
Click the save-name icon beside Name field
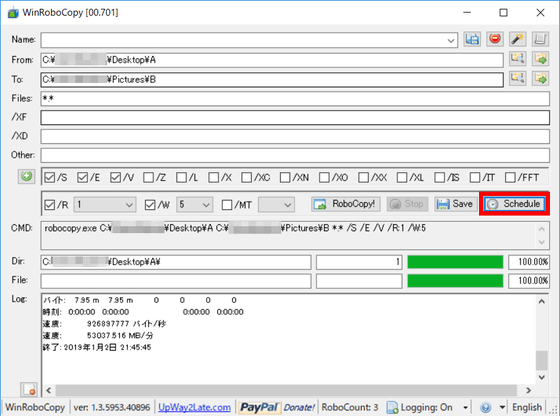point(472,39)
